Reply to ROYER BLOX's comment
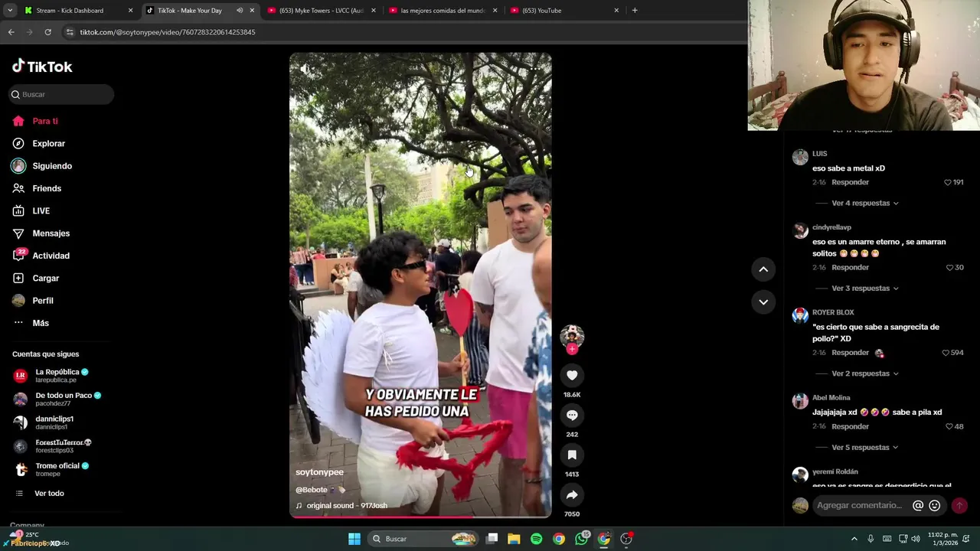 pos(850,353)
